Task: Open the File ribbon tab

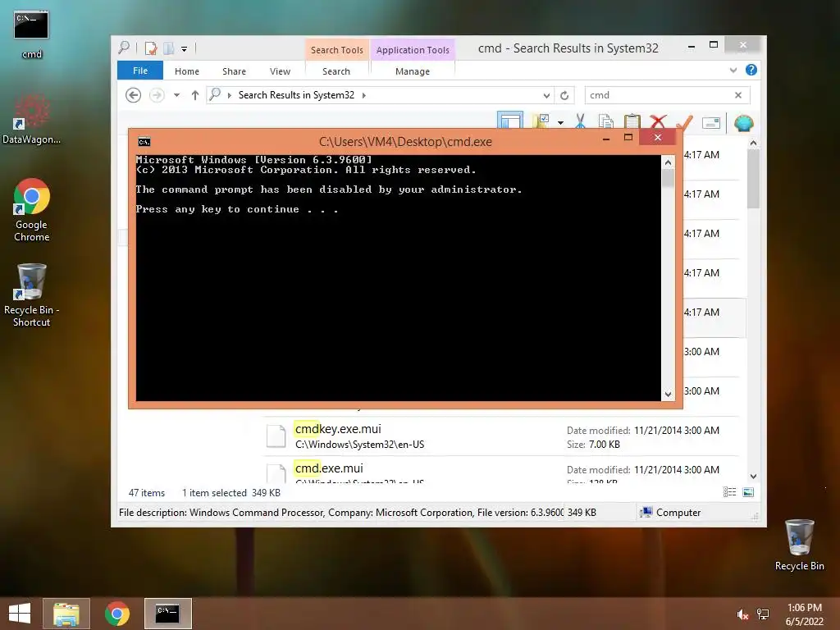Action: click(x=139, y=71)
